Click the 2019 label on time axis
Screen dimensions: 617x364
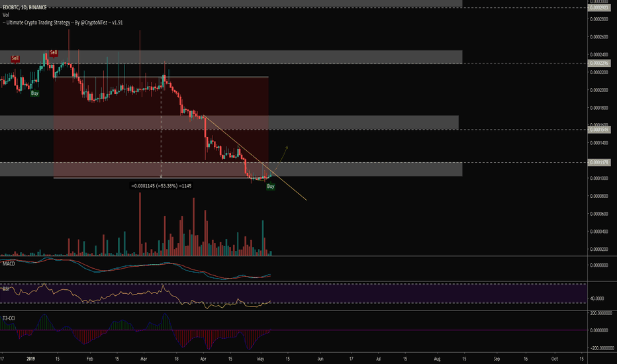click(x=30, y=359)
